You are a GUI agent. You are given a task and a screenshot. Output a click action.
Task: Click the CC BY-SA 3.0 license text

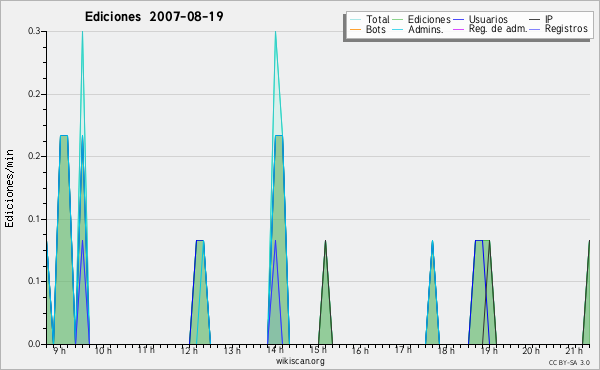click(x=569, y=362)
